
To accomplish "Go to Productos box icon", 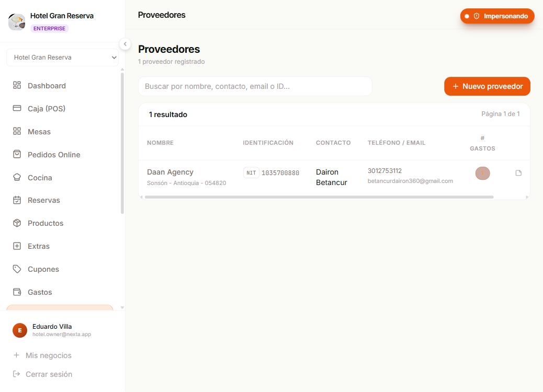I will click(17, 223).
